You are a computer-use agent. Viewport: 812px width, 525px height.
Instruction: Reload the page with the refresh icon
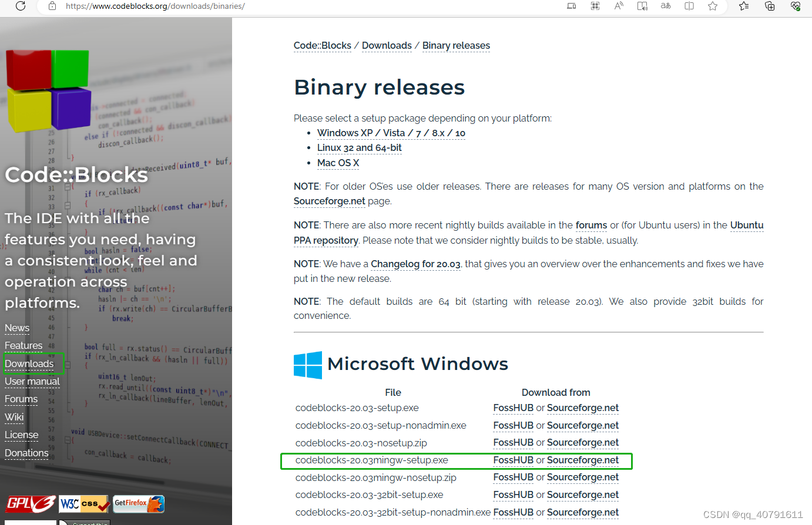(x=21, y=6)
